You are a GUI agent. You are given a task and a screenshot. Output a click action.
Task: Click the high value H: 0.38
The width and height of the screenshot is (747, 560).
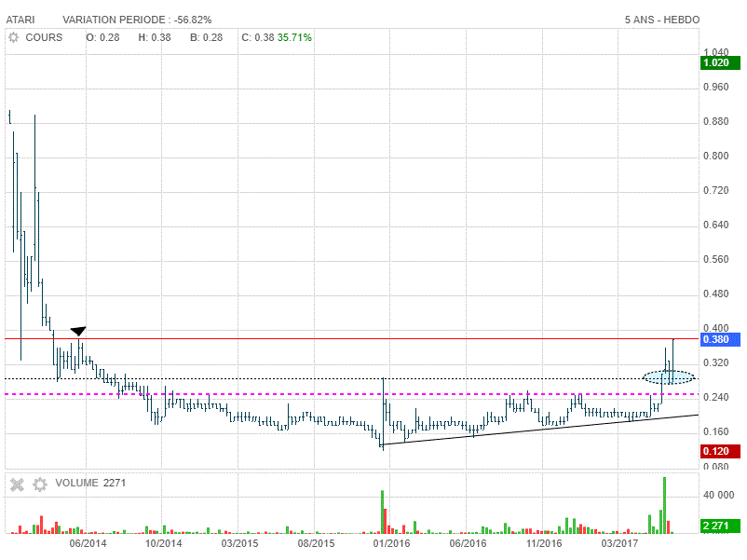tap(155, 37)
